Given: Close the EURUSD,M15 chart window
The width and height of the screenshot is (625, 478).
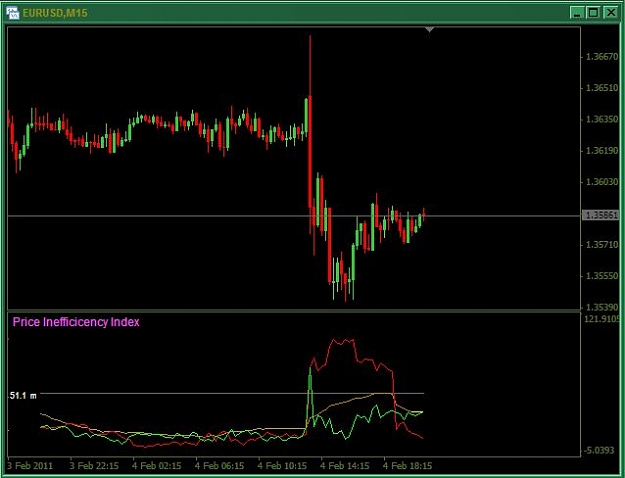Looking at the screenshot, I should tap(611, 13).
